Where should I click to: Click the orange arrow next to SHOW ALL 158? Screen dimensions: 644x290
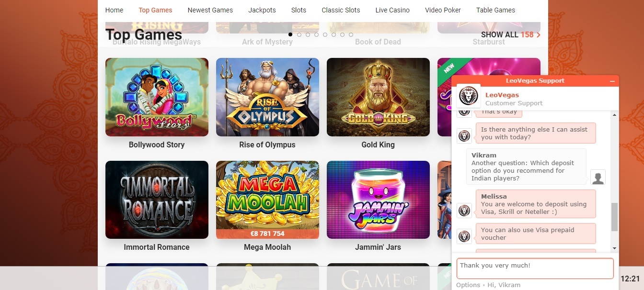(539, 35)
